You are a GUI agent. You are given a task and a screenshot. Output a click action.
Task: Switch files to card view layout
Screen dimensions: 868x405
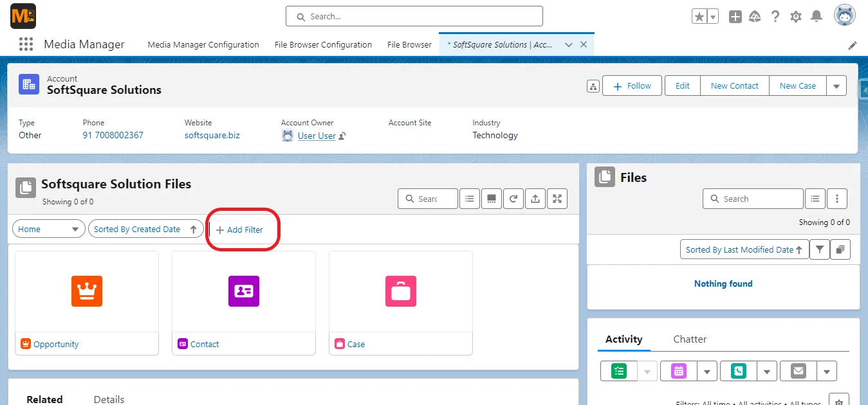[x=491, y=199]
